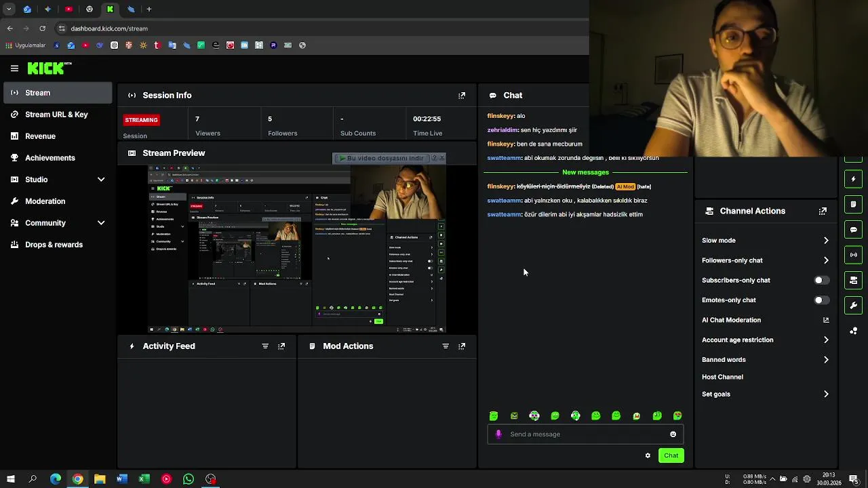The width and height of the screenshot is (868, 488).
Task: Open Stream URL & Key page
Action: coord(58,115)
